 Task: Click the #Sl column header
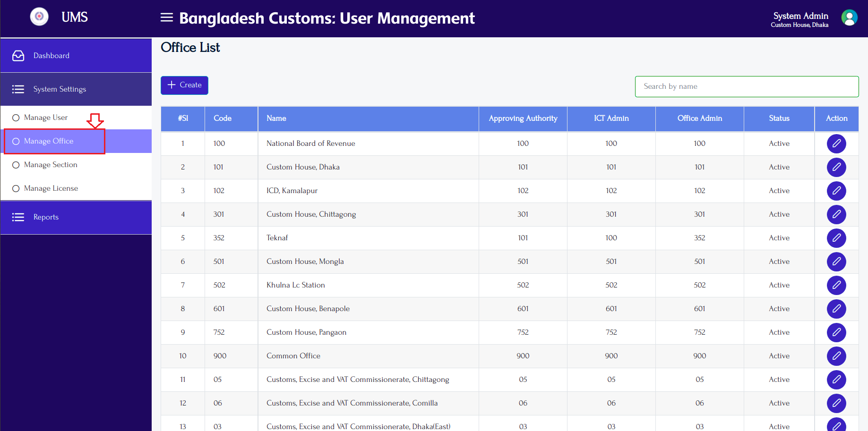183,118
